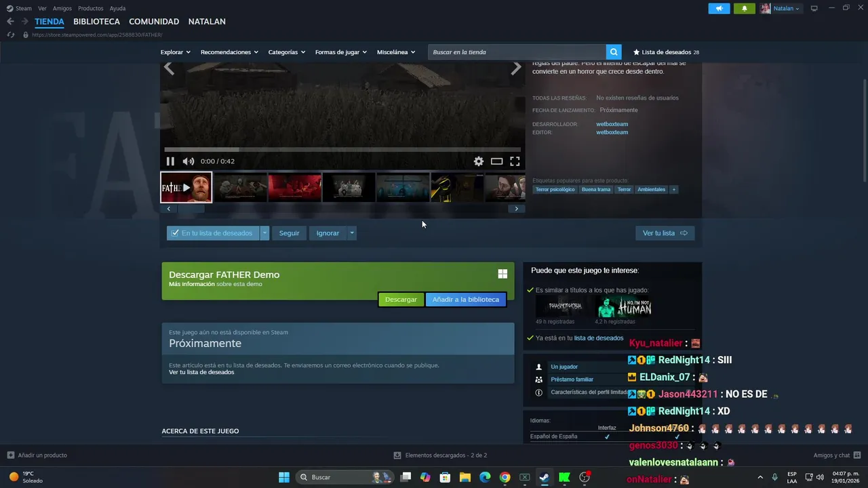Reload the store page
The image size is (868, 488).
pyautogui.click(x=10, y=35)
